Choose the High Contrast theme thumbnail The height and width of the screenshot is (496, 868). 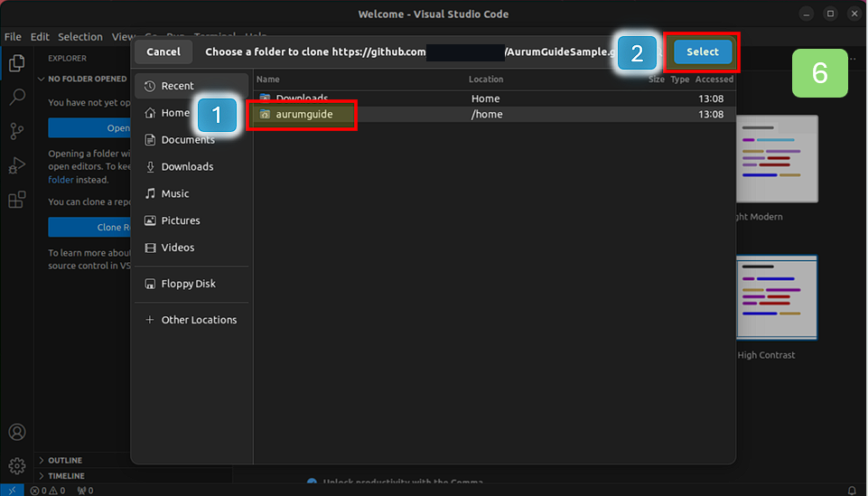777,298
